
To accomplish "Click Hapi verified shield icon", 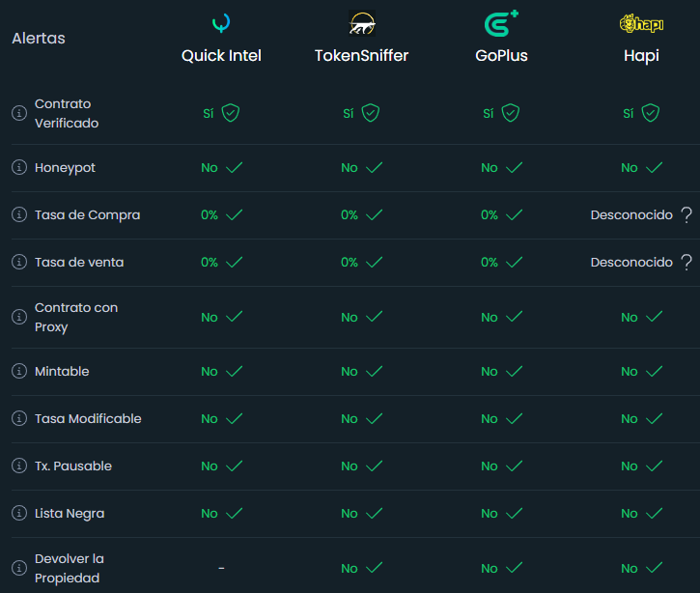I will (x=651, y=113).
